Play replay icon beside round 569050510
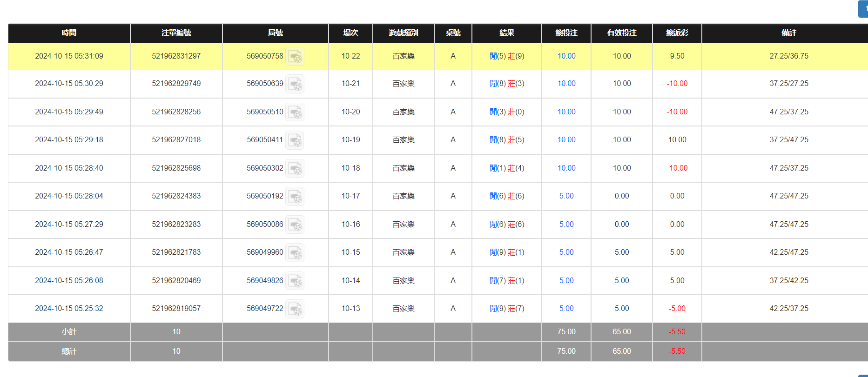 click(295, 112)
